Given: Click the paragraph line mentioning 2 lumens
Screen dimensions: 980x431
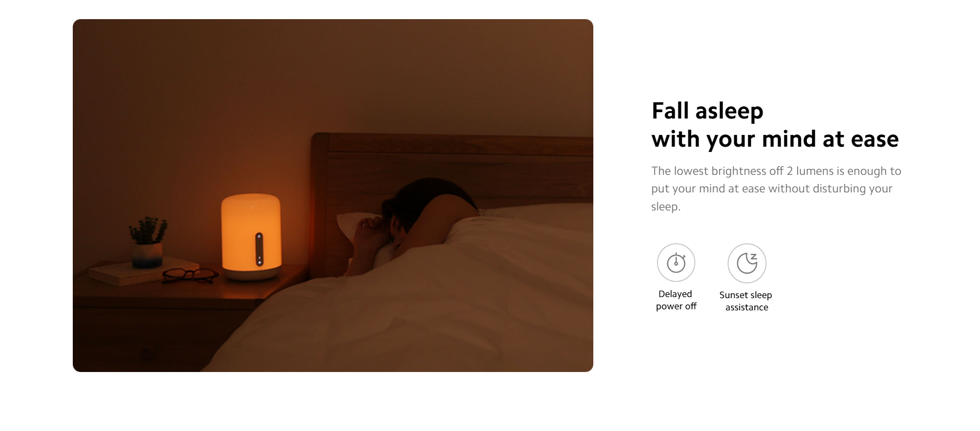Looking at the screenshot, I should [x=776, y=171].
